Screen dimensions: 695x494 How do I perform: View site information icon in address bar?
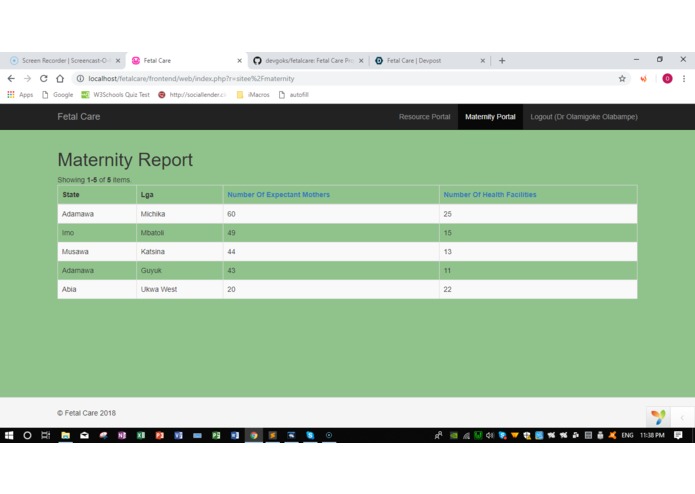click(80, 78)
